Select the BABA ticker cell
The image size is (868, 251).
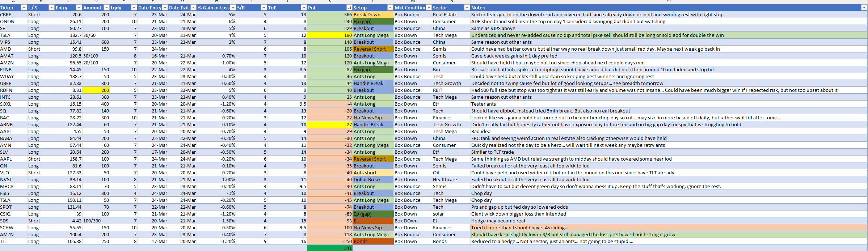tap(13, 138)
